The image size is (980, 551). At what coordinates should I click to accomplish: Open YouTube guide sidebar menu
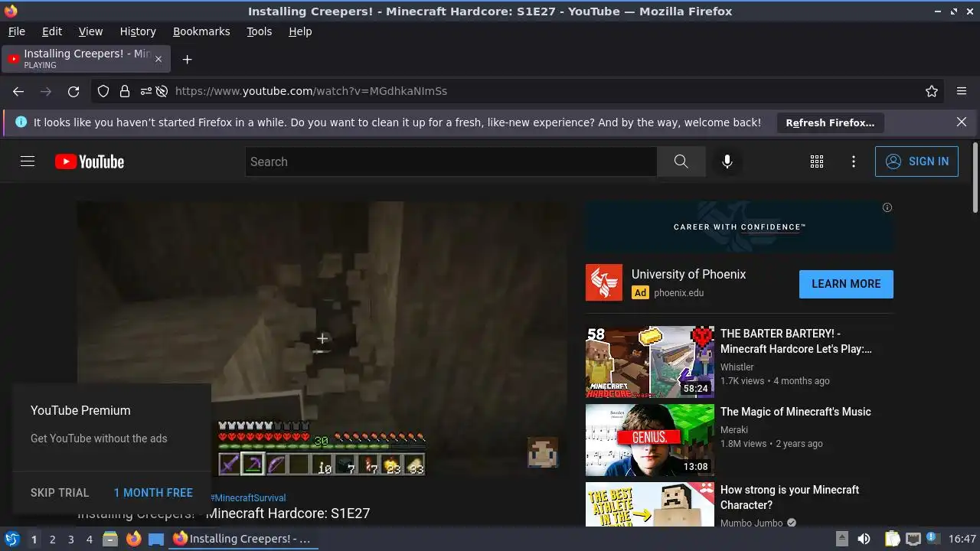click(x=28, y=161)
